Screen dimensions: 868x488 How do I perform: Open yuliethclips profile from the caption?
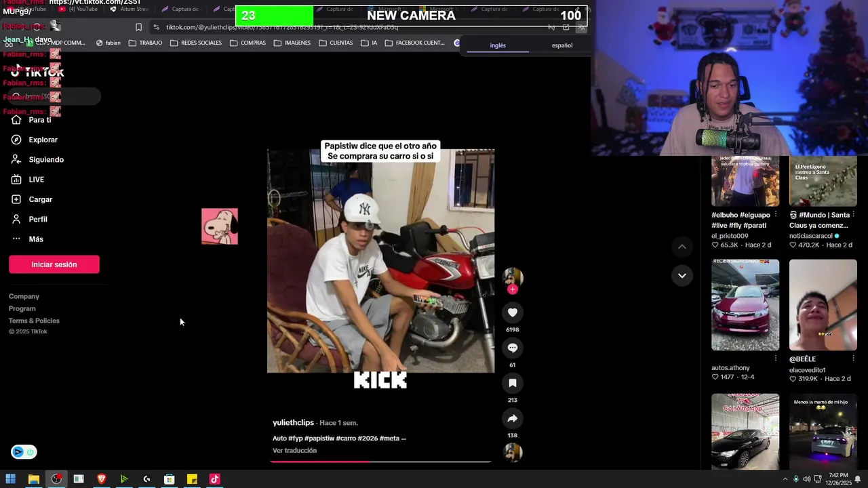pos(293,423)
